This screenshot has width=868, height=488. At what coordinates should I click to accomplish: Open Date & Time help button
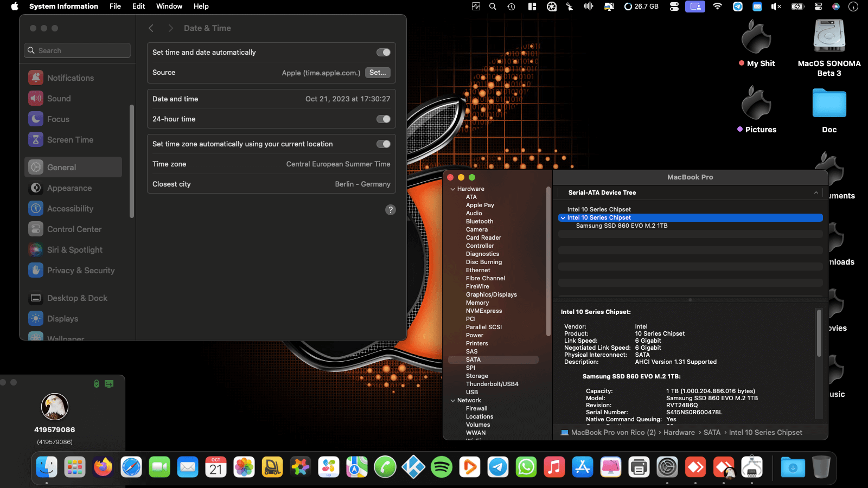point(391,210)
